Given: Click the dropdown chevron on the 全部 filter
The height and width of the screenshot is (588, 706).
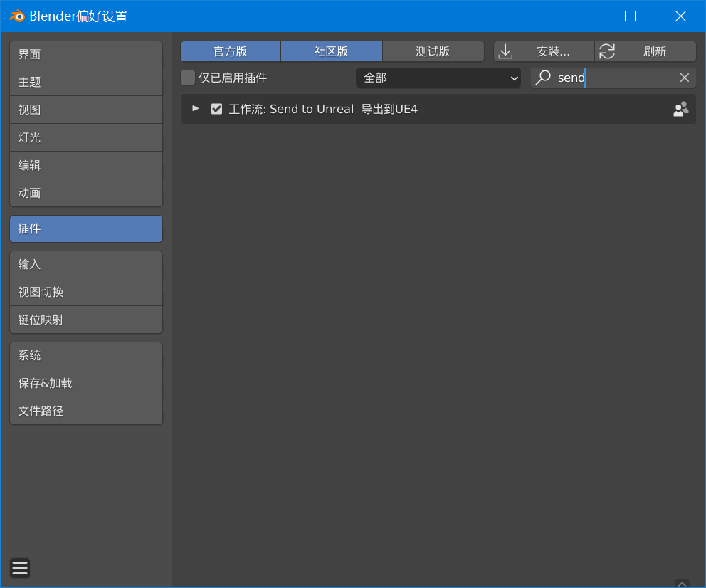Looking at the screenshot, I should [x=514, y=78].
